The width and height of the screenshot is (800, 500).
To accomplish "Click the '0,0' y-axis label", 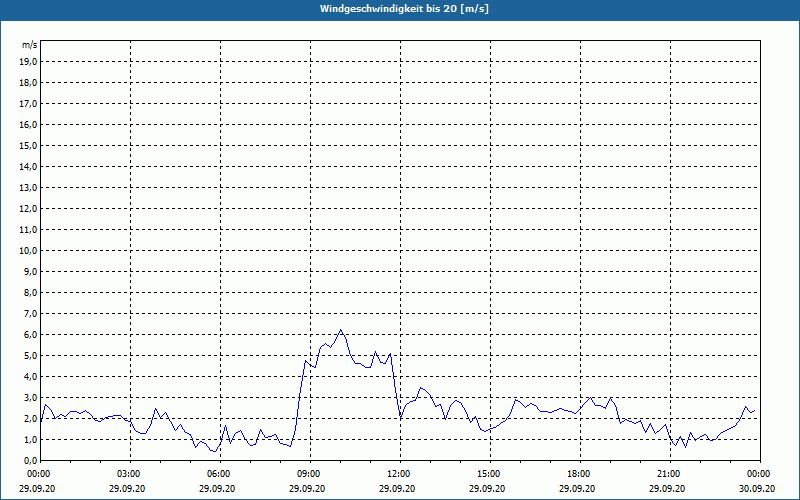I will (x=31, y=461).
